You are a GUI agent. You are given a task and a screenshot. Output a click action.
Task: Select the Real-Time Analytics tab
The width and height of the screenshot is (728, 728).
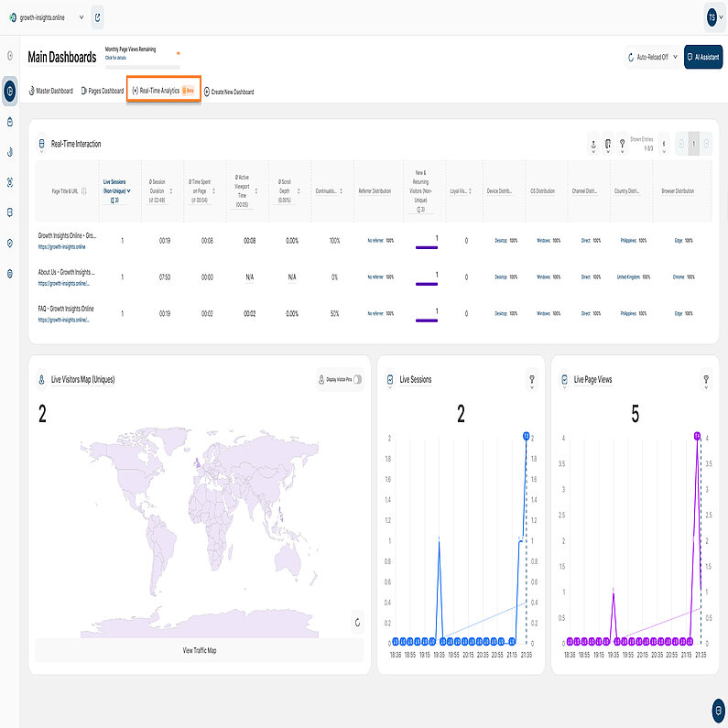click(163, 91)
